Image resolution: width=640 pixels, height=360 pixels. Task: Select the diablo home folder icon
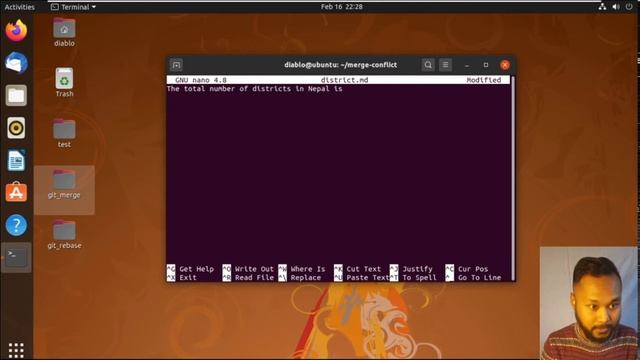[x=64, y=32]
